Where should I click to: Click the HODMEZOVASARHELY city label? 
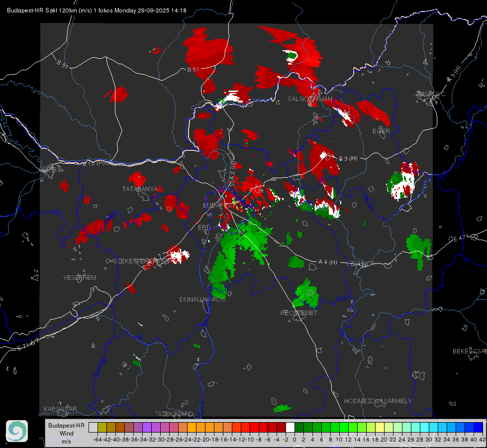click(378, 401)
